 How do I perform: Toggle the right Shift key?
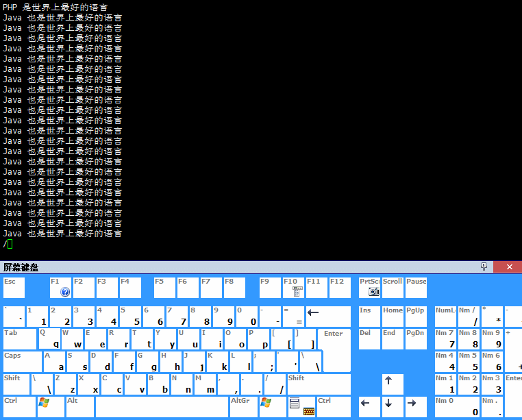point(319,384)
